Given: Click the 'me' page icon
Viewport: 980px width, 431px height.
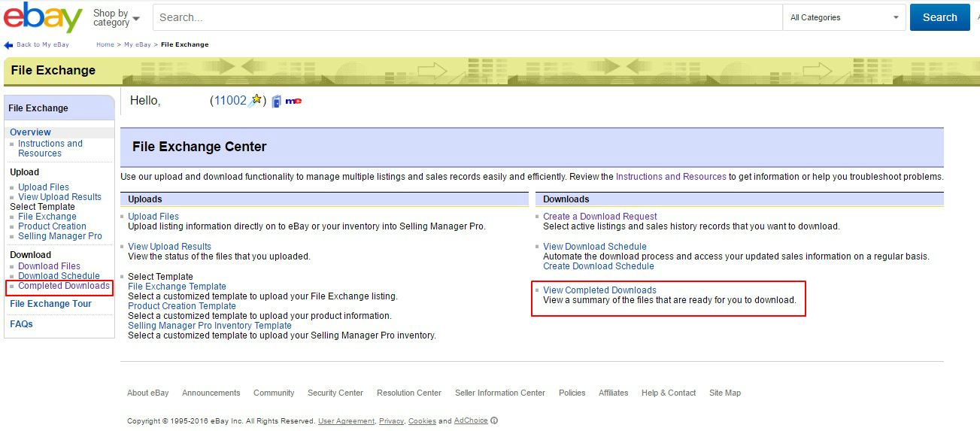Looking at the screenshot, I should point(293,101).
